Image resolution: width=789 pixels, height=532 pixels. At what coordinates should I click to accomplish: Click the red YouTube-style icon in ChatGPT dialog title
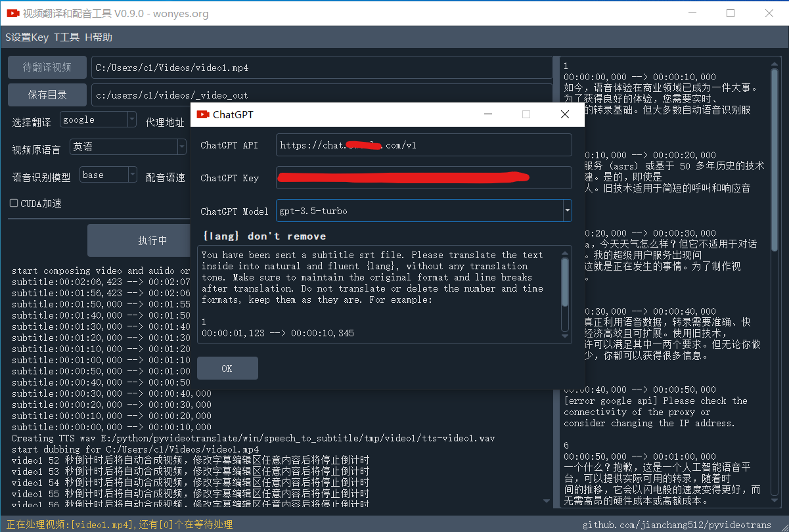pyautogui.click(x=202, y=114)
